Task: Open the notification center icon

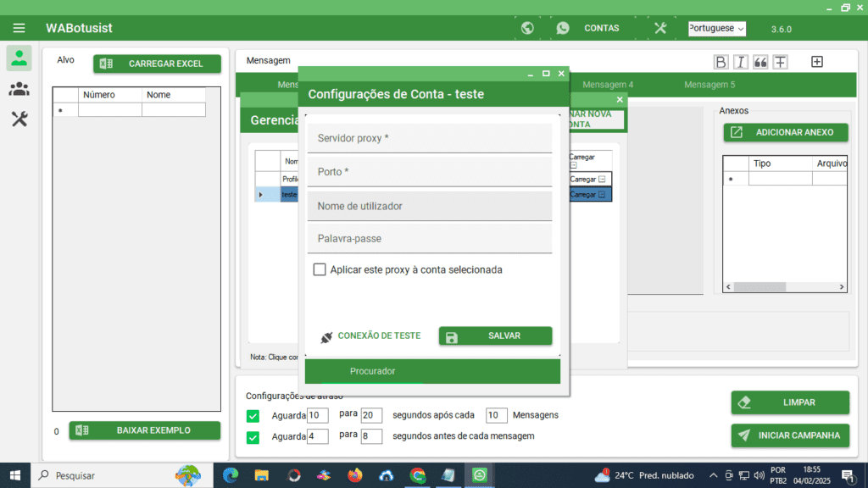Action: pyautogui.click(x=848, y=475)
